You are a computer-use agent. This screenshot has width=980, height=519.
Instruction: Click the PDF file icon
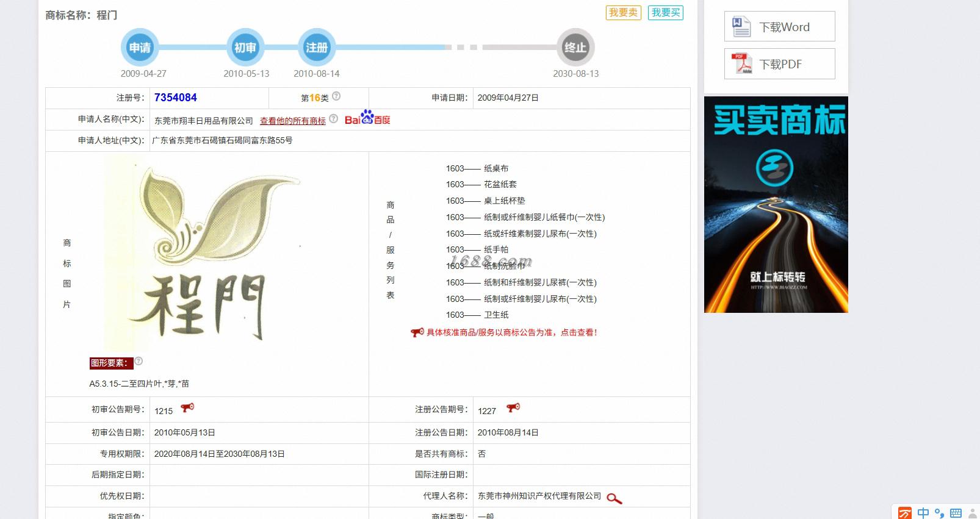pyautogui.click(x=742, y=63)
